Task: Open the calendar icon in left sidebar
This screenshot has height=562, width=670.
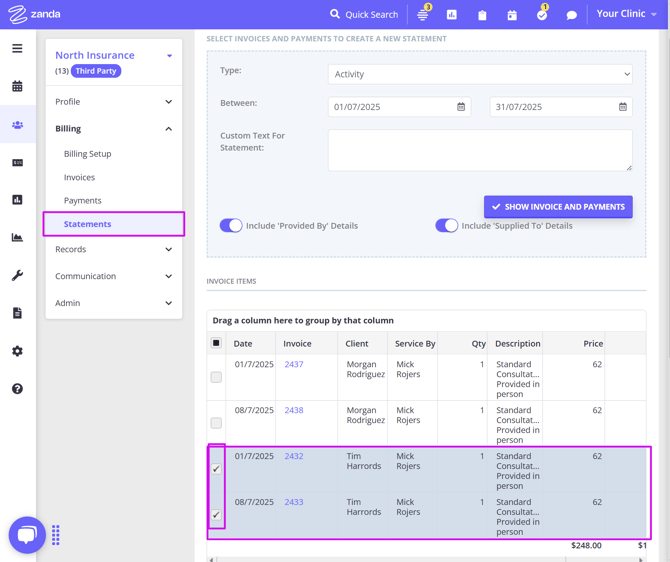Action: point(17,87)
